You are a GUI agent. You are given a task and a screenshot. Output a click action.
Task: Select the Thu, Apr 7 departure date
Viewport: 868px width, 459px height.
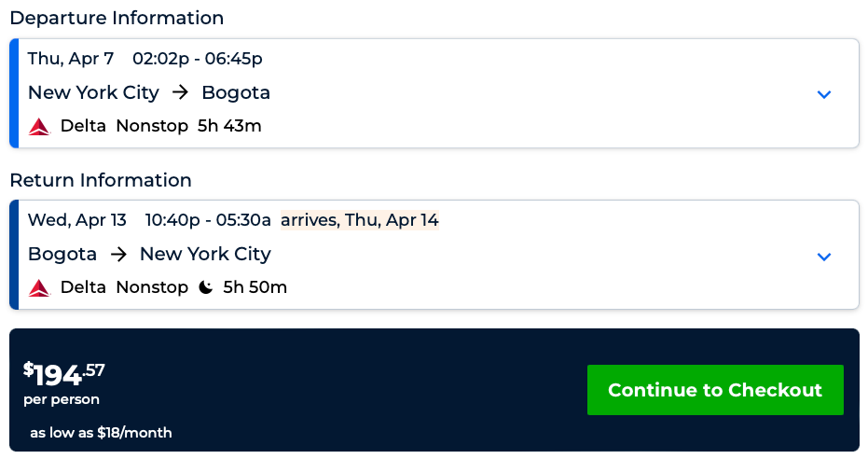pos(71,59)
